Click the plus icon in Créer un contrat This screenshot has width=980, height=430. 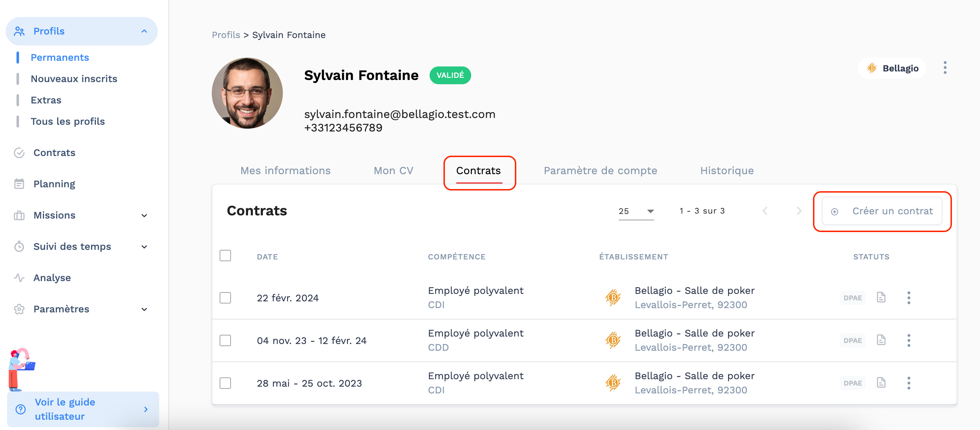[835, 211]
